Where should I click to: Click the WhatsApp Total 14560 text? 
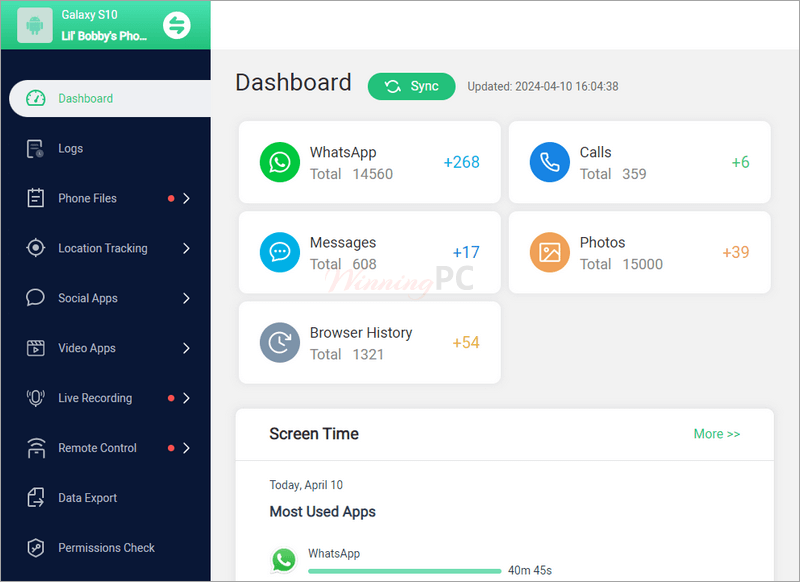(x=352, y=174)
